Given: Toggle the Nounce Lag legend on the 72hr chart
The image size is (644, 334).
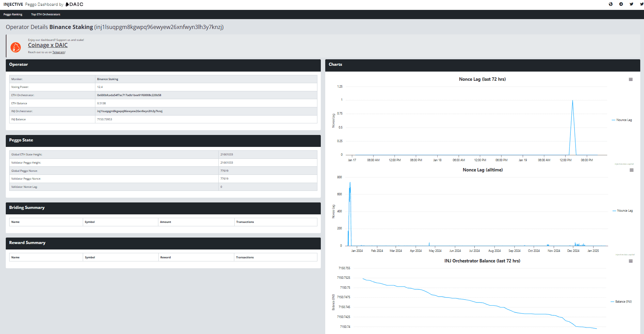Looking at the screenshot, I should point(622,120).
